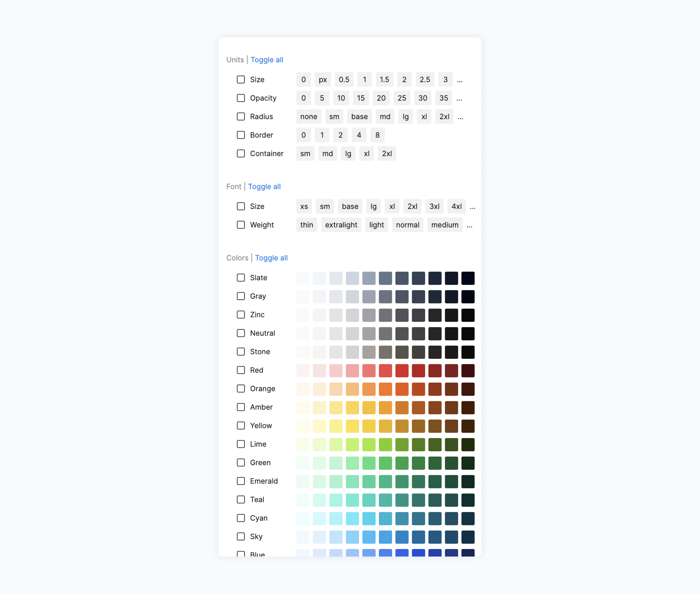Click Toggle all next to Colors
Screen dimensions: 700x594
271,258
